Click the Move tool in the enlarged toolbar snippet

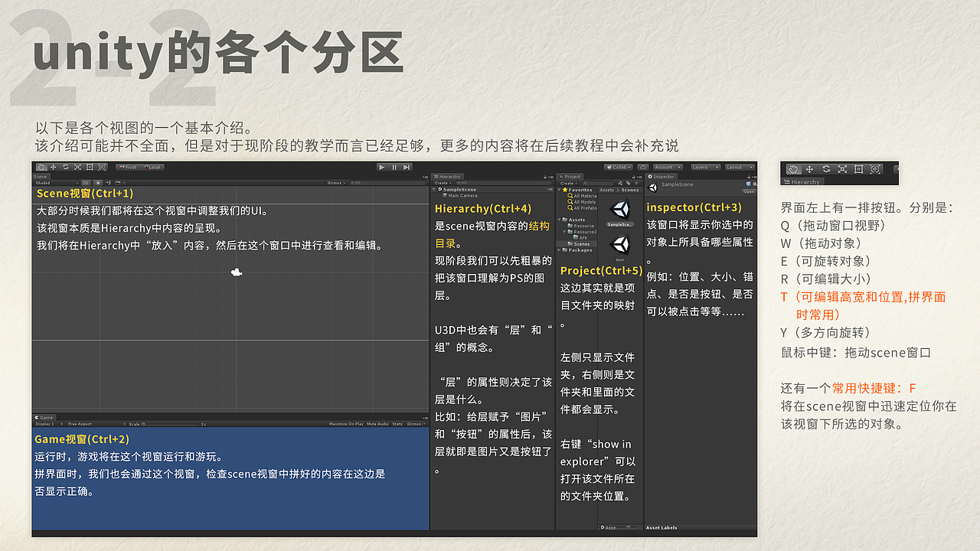(x=809, y=169)
